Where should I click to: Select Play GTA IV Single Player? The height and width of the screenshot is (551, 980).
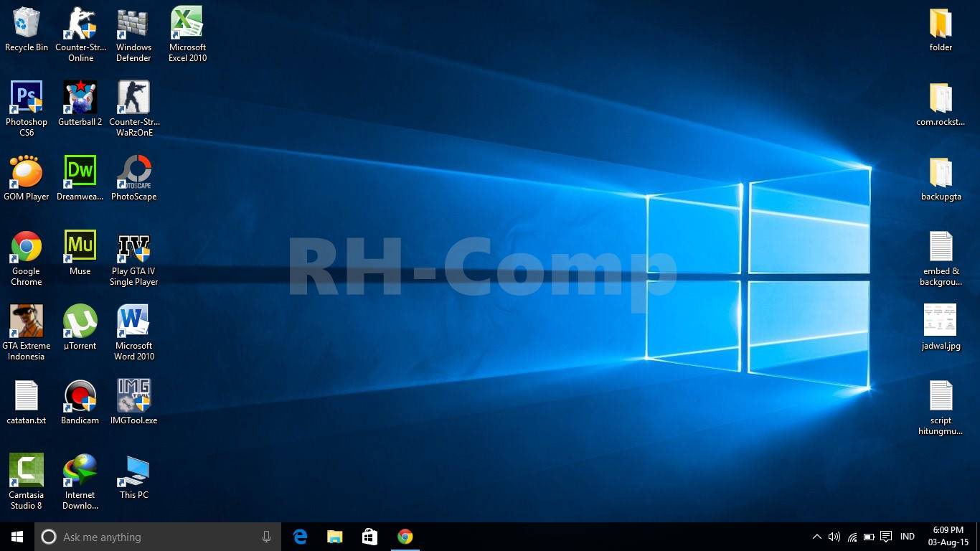click(x=133, y=258)
